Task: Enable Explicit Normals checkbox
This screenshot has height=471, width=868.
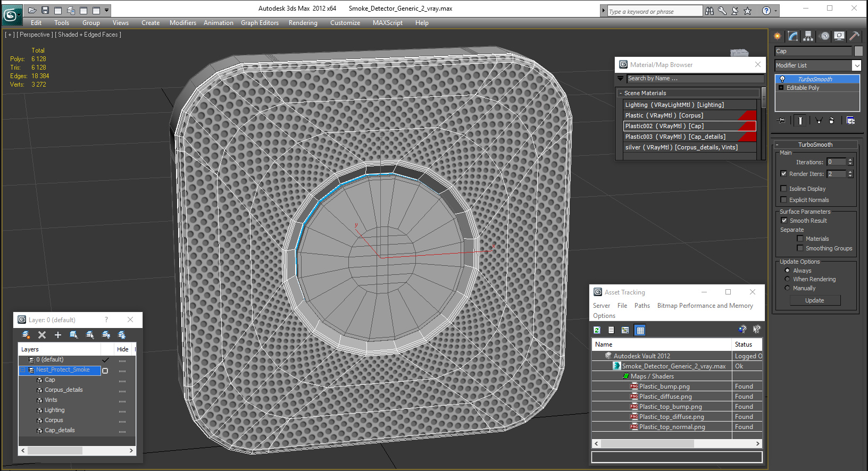Action: (x=783, y=200)
